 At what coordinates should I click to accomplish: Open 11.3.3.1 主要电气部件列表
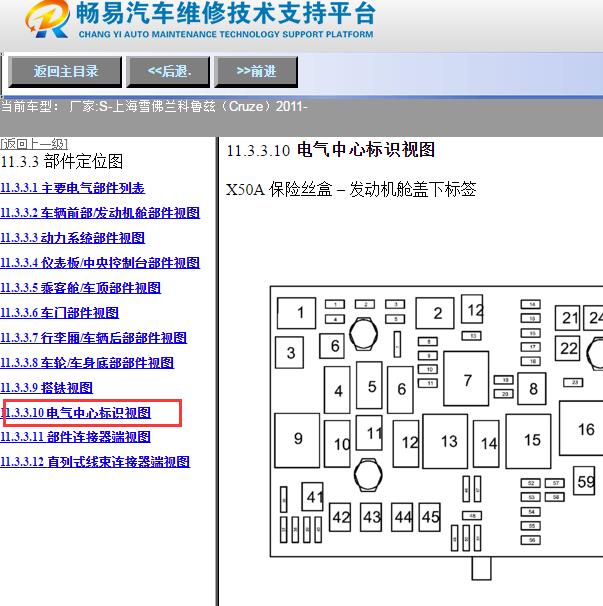click(73, 188)
